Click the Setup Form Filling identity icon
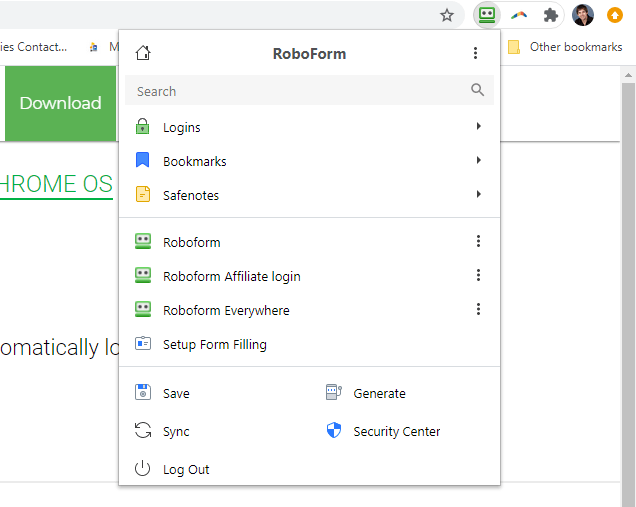The image size is (636, 507). [x=143, y=344]
